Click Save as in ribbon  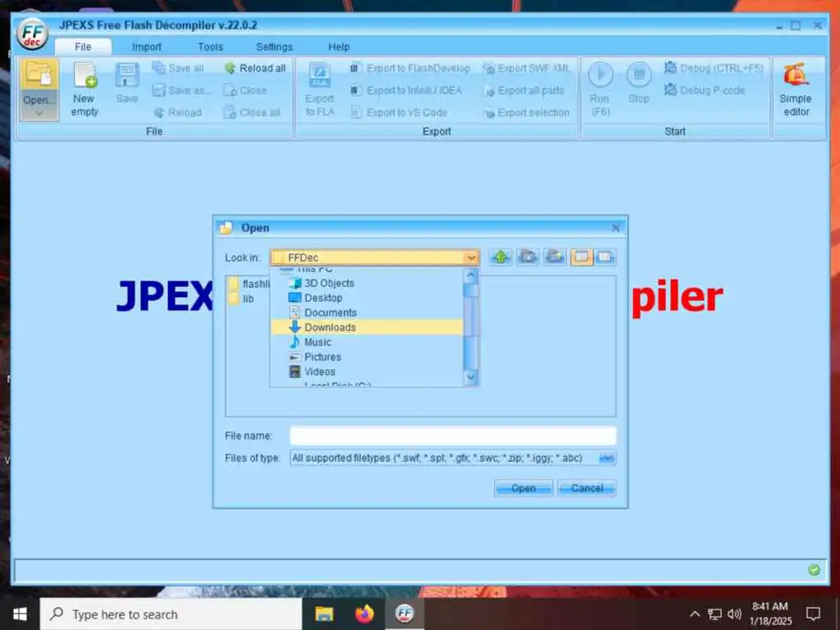pos(180,90)
